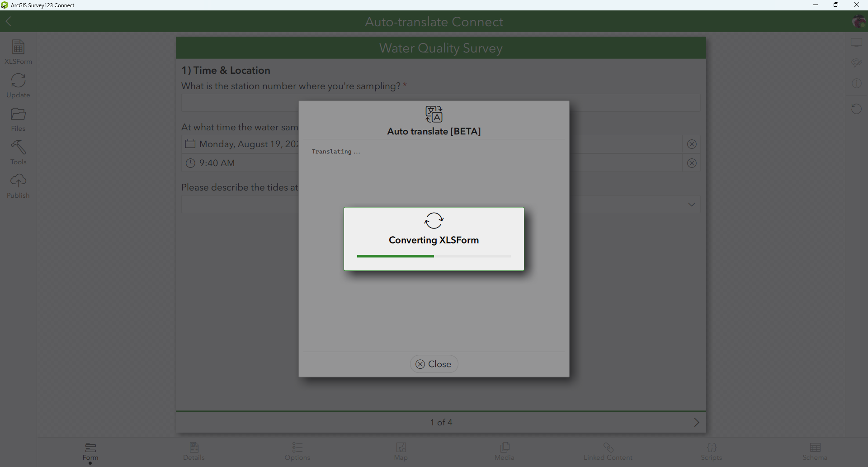Switch to the Linked Content tab

pos(608,452)
